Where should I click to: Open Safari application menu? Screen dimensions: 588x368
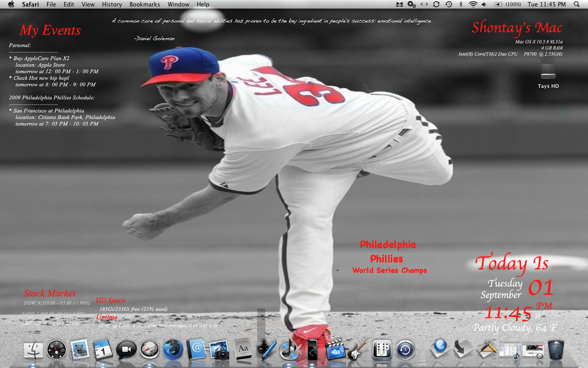pyautogui.click(x=31, y=4)
